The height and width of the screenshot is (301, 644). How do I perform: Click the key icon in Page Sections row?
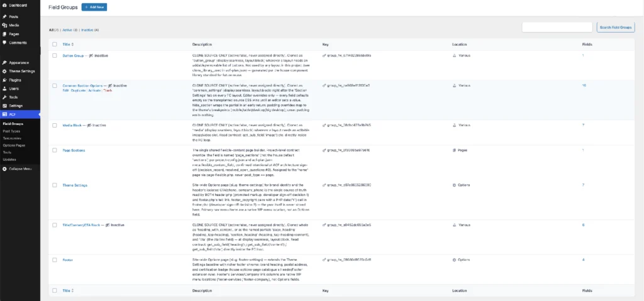point(325,150)
